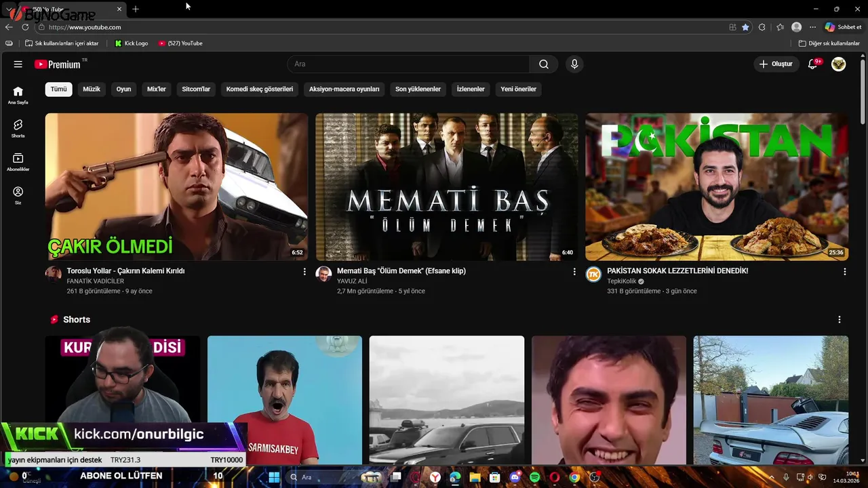Click the bookmark star in address bar
This screenshot has height=488, width=868.
pos(745,27)
